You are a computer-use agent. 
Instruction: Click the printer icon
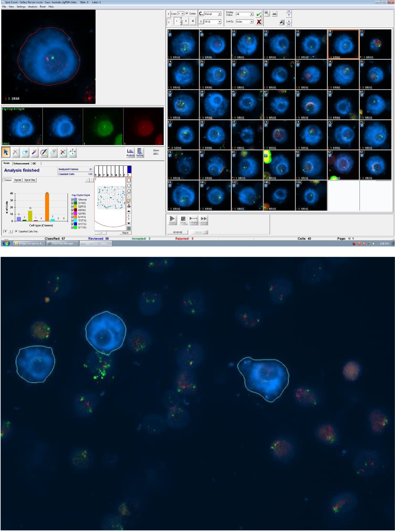tap(275, 14)
